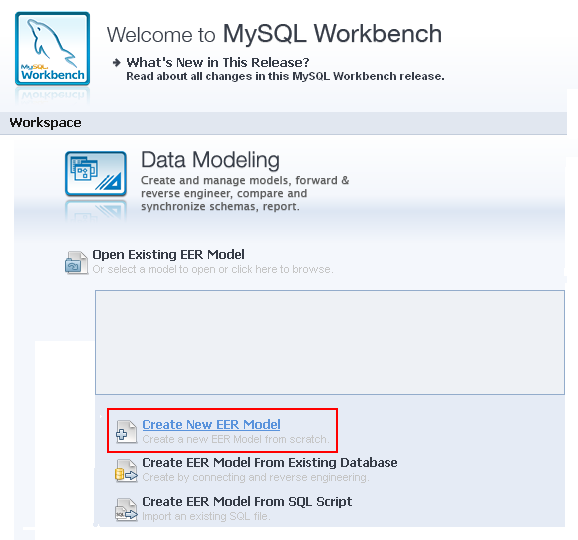Create EER Model From SQL Script
This screenshot has height=540, width=578.
(247, 502)
